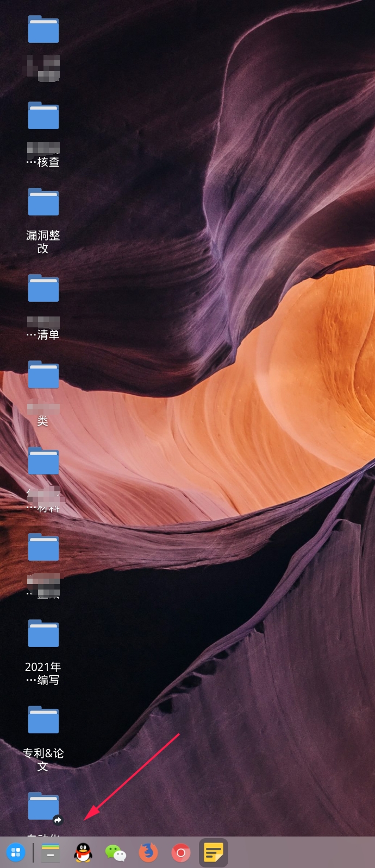This screenshot has height=868, width=375.
Task: Switch to the yellow sticky notes app
Action: (214, 853)
